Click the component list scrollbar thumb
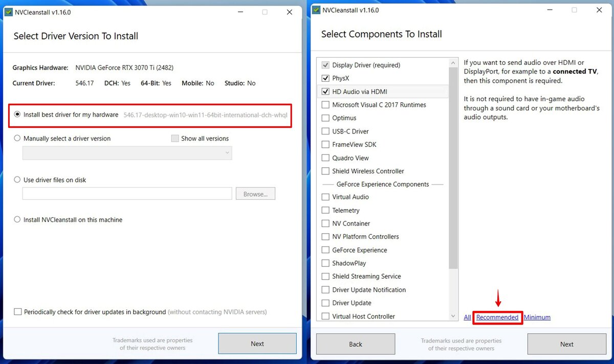The height and width of the screenshot is (364, 614). pos(453,168)
